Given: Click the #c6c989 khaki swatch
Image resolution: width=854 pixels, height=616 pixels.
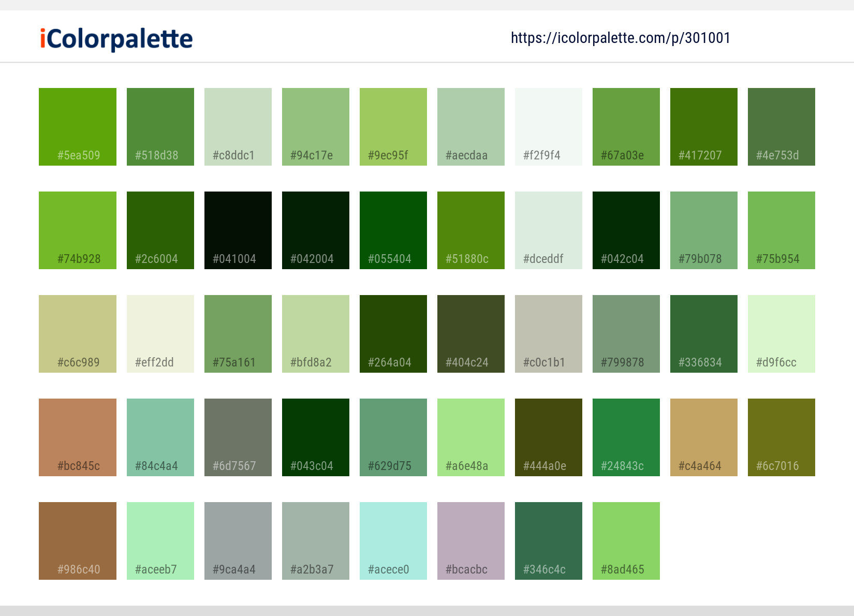Looking at the screenshot, I should point(77,333).
